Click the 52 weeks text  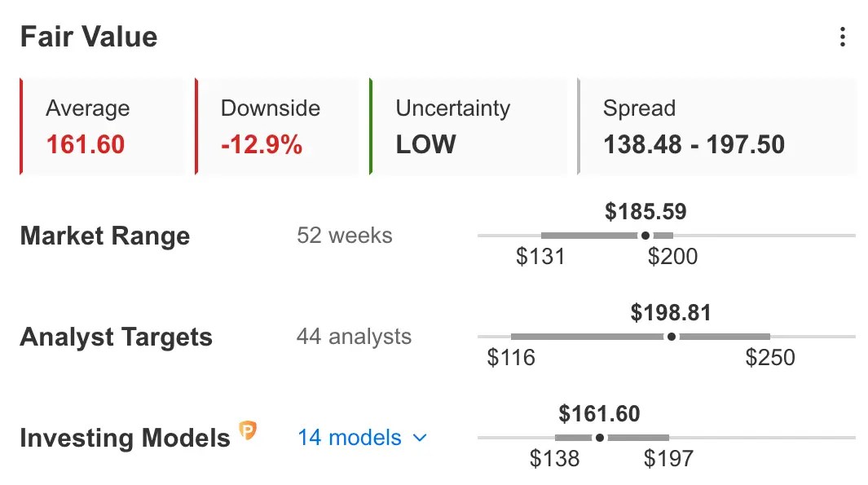(x=344, y=236)
